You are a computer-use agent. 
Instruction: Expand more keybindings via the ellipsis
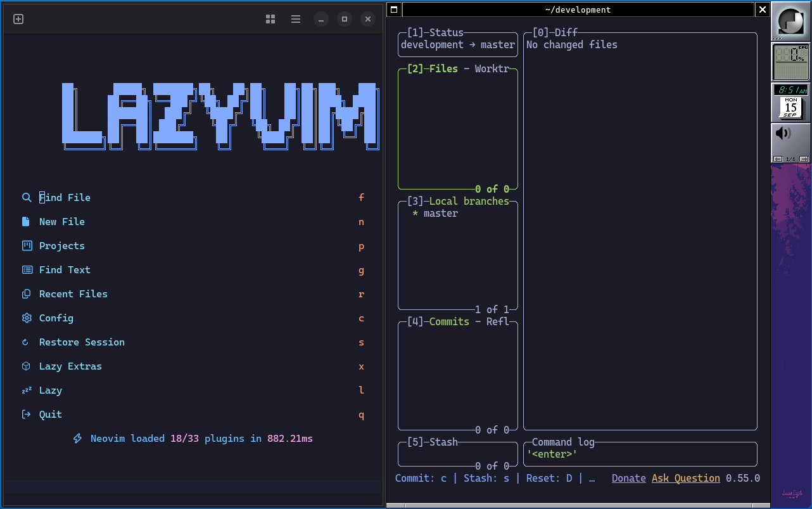click(592, 479)
